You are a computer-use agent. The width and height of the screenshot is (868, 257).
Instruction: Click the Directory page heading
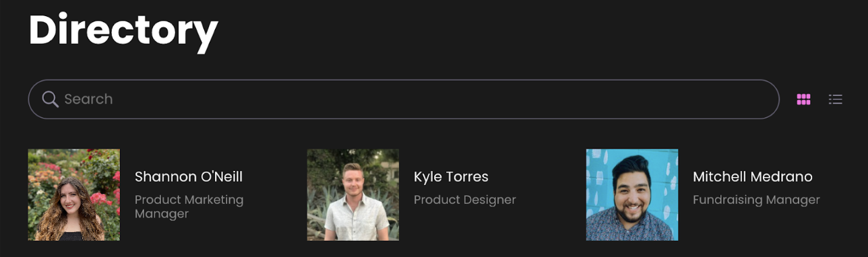pos(123,30)
